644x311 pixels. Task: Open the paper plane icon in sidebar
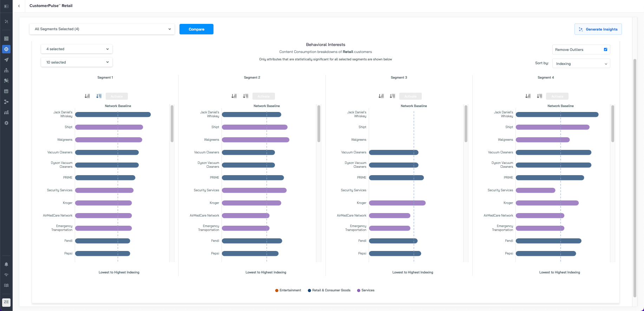click(x=6, y=60)
